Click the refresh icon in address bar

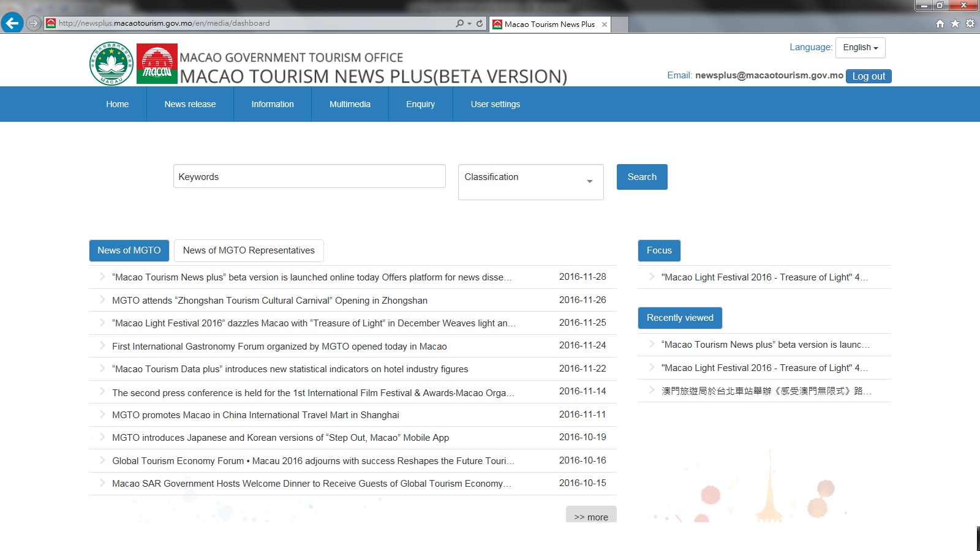point(480,23)
